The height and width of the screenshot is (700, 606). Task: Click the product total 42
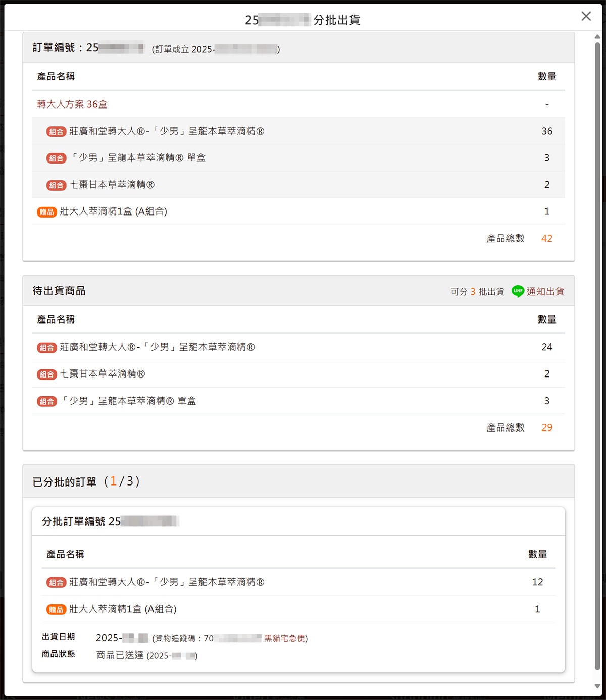546,239
